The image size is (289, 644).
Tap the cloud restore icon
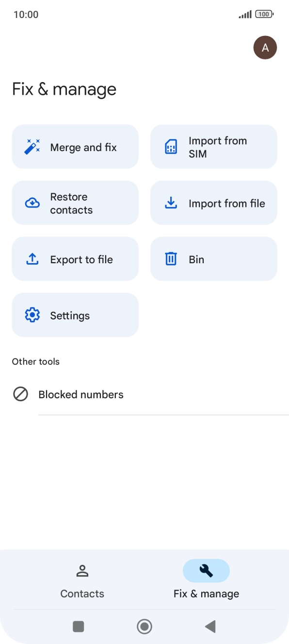[x=32, y=203]
